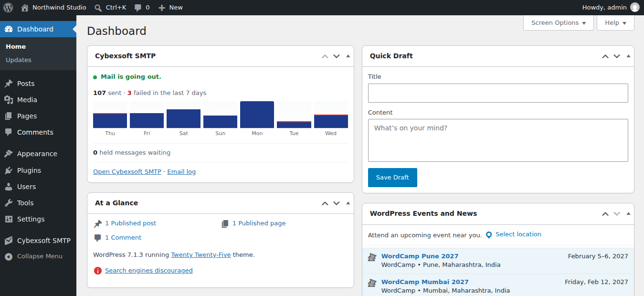Viewport: 644px width, 296px height.
Task: Open the WordPress logo menu
Action: pos(8,7)
